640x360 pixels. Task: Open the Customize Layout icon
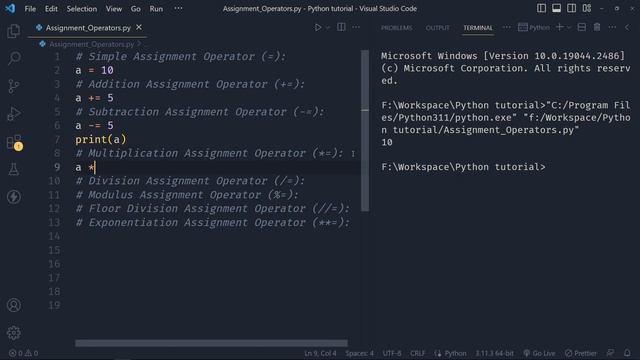(x=587, y=8)
